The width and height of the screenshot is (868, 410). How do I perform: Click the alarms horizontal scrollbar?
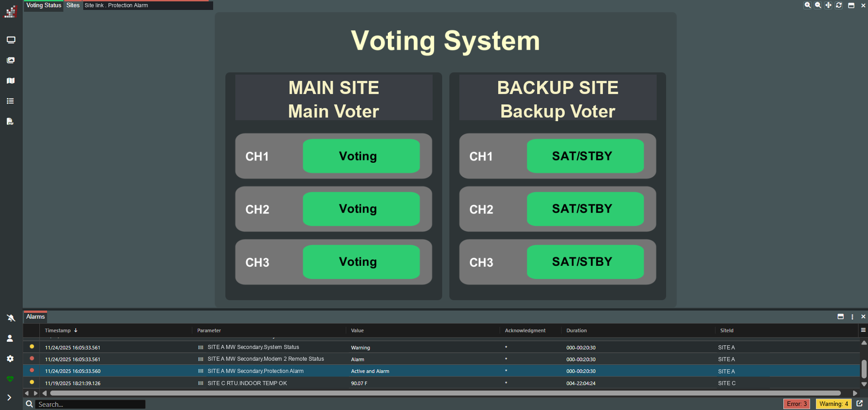tap(445, 393)
